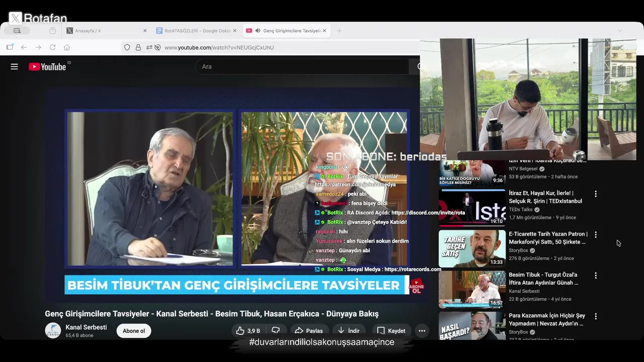Open options menu for Markafoni video

coord(596,235)
